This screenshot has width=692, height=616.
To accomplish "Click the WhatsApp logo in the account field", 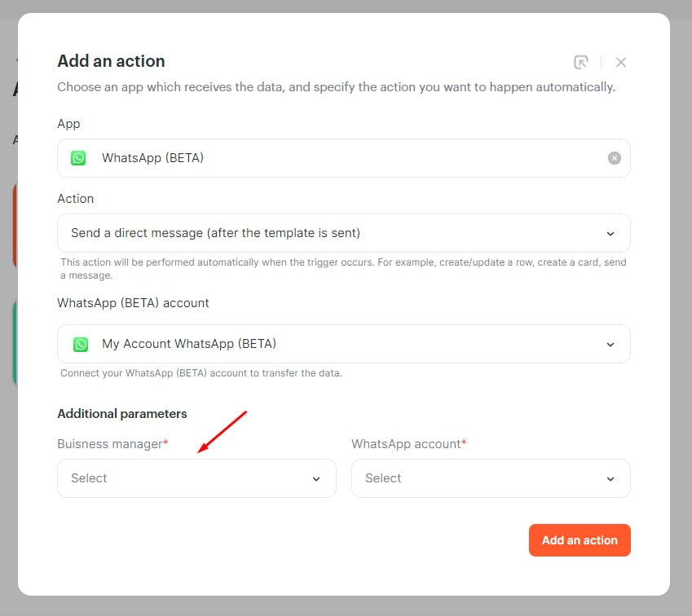I will (81, 344).
